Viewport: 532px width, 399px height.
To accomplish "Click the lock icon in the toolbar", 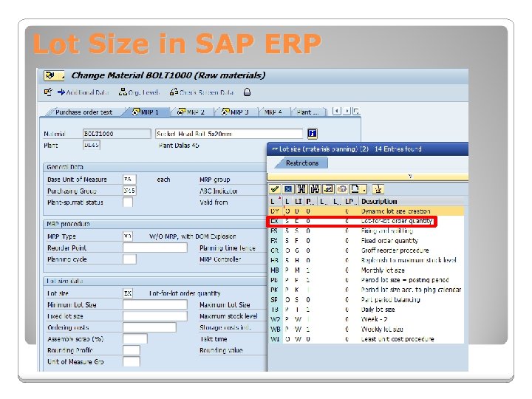I will pyautogui.click(x=247, y=92).
